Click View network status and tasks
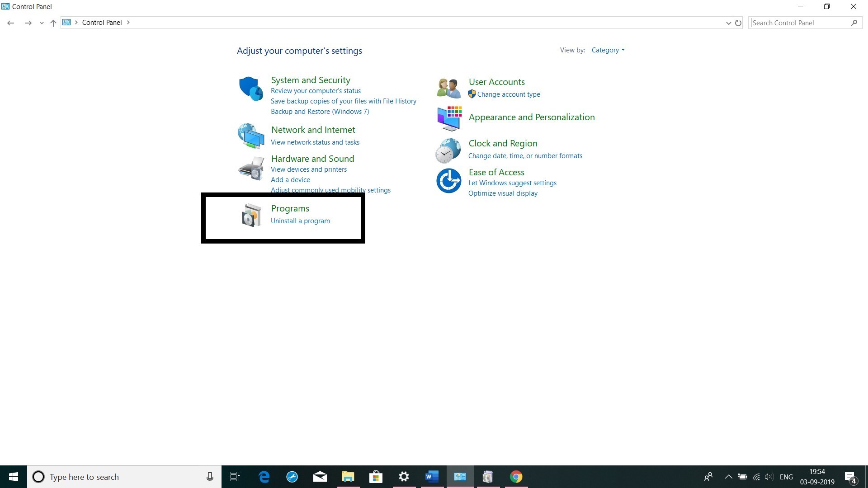 pos(315,142)
